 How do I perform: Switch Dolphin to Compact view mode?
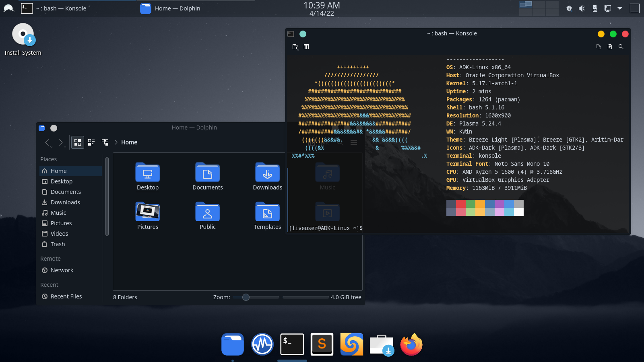pyautogui.click(x=91, y=142)
